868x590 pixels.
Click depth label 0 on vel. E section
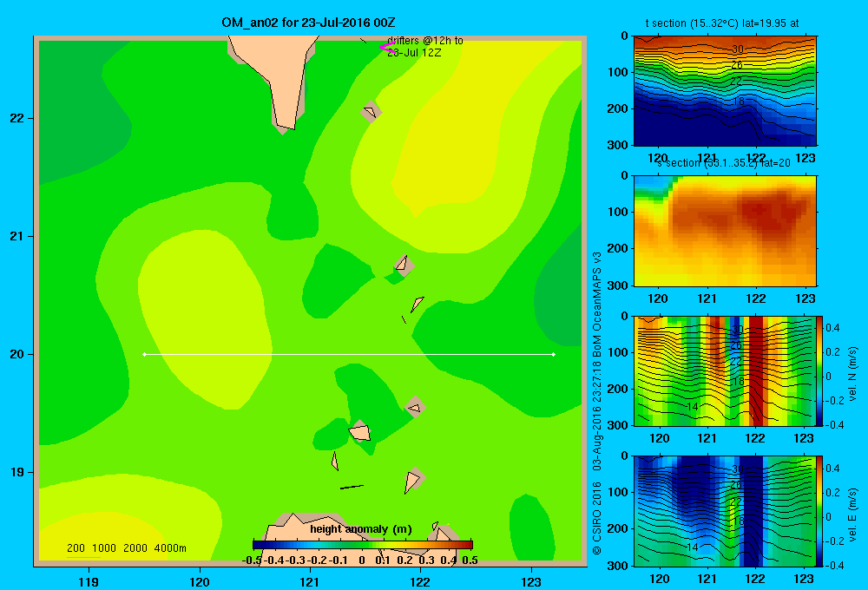(x=625, y=456)
